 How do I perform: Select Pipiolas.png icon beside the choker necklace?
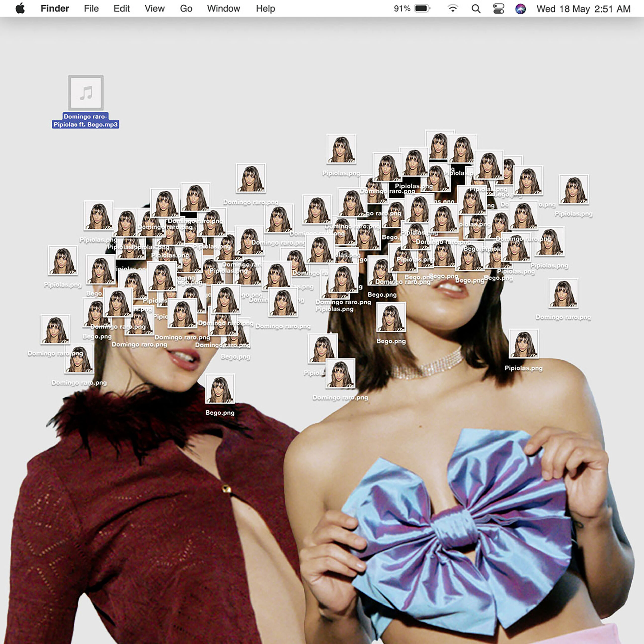[x=523, y=344]
